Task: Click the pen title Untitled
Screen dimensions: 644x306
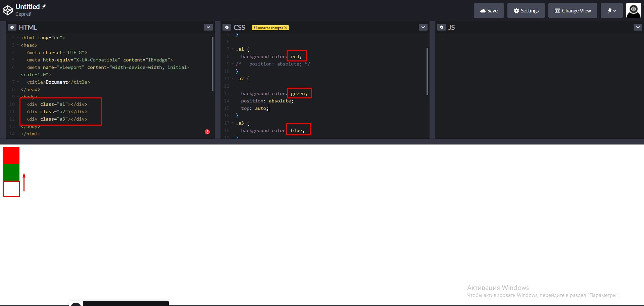Action: click(28, 6)
